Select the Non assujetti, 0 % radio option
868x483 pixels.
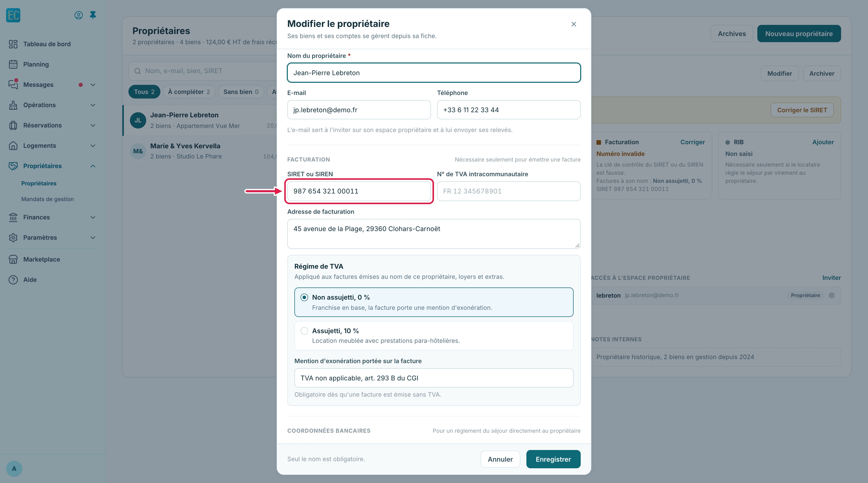pos(304,297)
